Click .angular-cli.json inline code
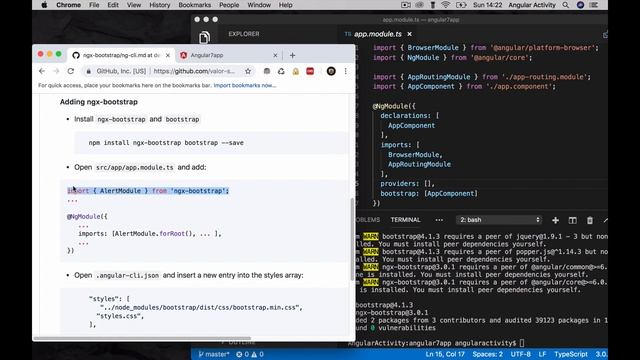This screenshot has width=640, height=360. (x=127, y=276)
